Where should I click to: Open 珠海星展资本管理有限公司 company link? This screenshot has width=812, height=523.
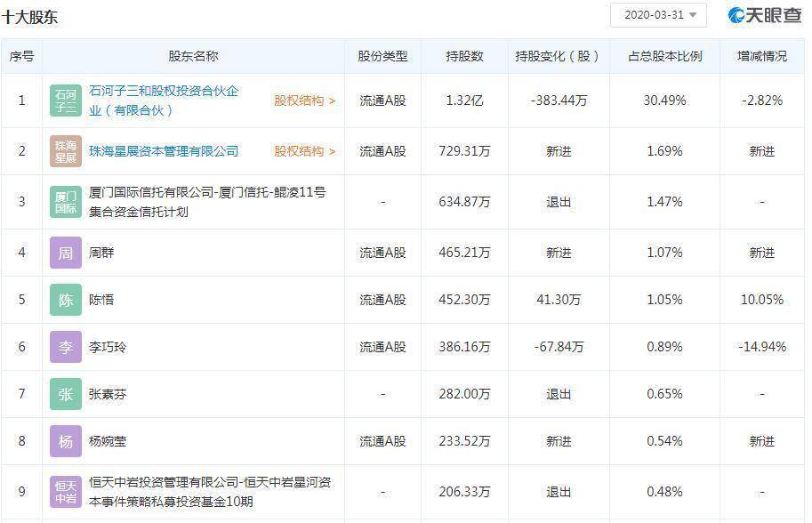tap(164, 151)
